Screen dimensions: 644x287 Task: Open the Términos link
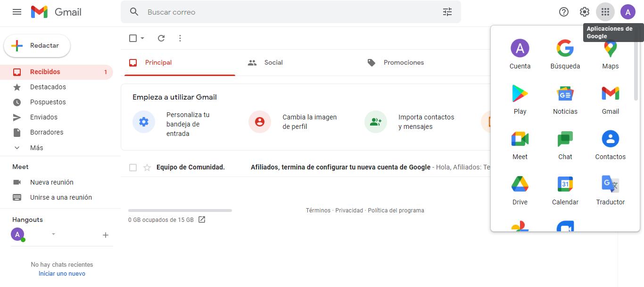(x=318, y=211)
